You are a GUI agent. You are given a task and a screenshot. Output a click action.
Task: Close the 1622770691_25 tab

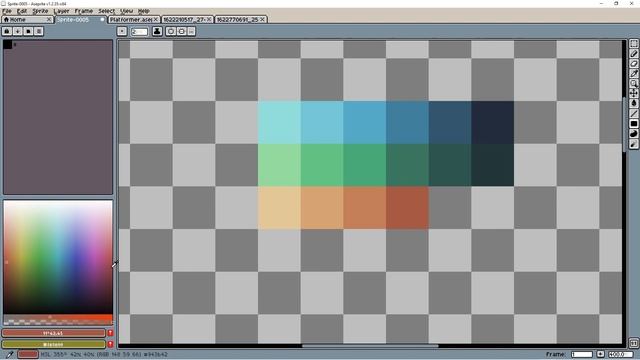[x=262, y=19]
